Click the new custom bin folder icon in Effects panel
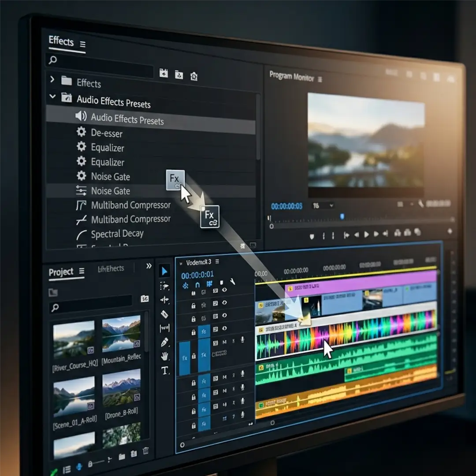Viewport: 476px width, 476px height. click(179, 74)
